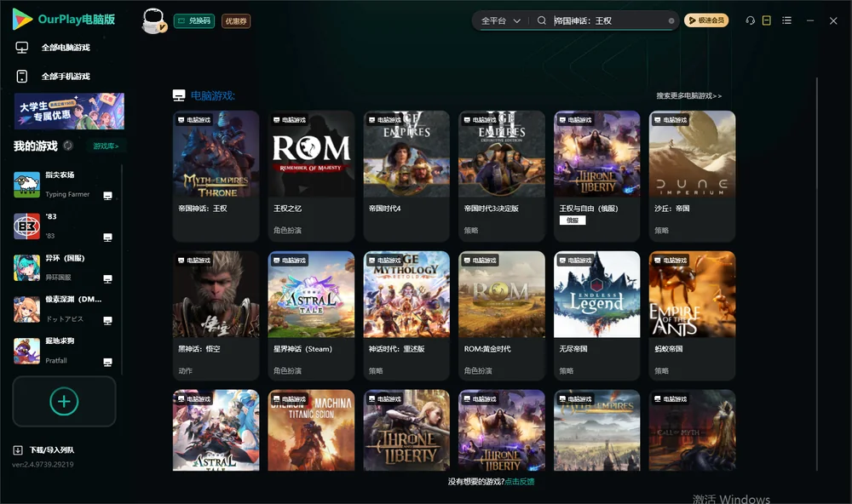Click the user avatar profile icon
Screen dimensions: 852x504
pyautogui.click(x=153, y=21)
